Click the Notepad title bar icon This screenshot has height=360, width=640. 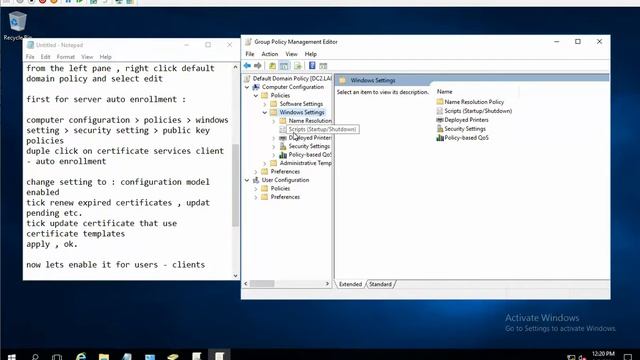click(x=30, y=45)
